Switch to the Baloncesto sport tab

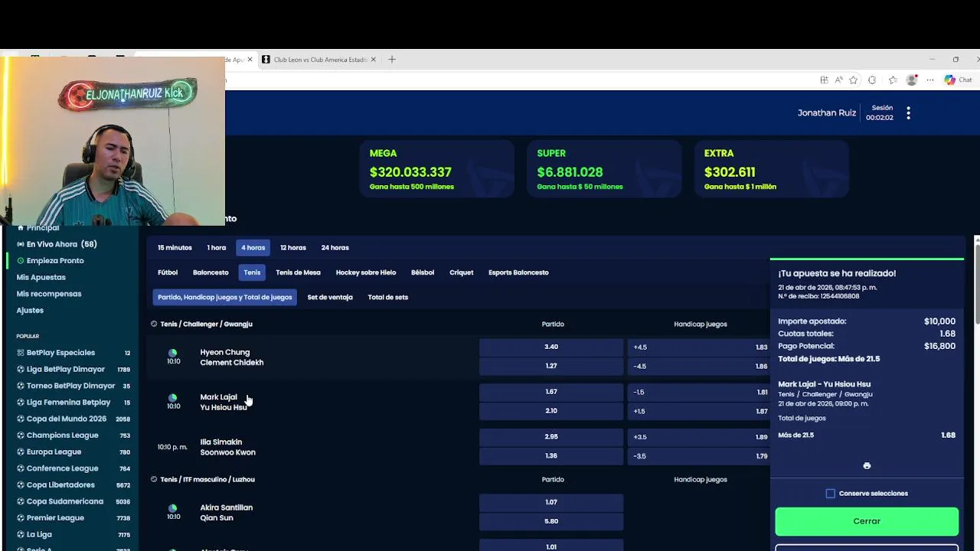point(211,272)
